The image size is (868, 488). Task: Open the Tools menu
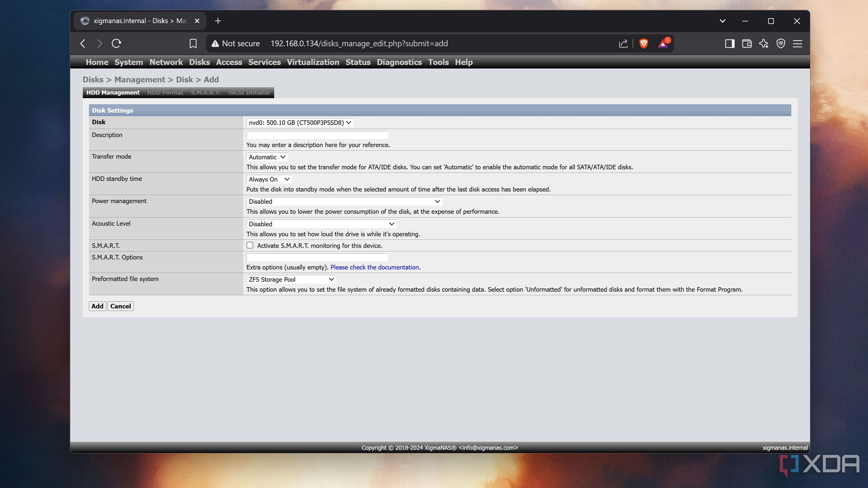click(438, 62)
